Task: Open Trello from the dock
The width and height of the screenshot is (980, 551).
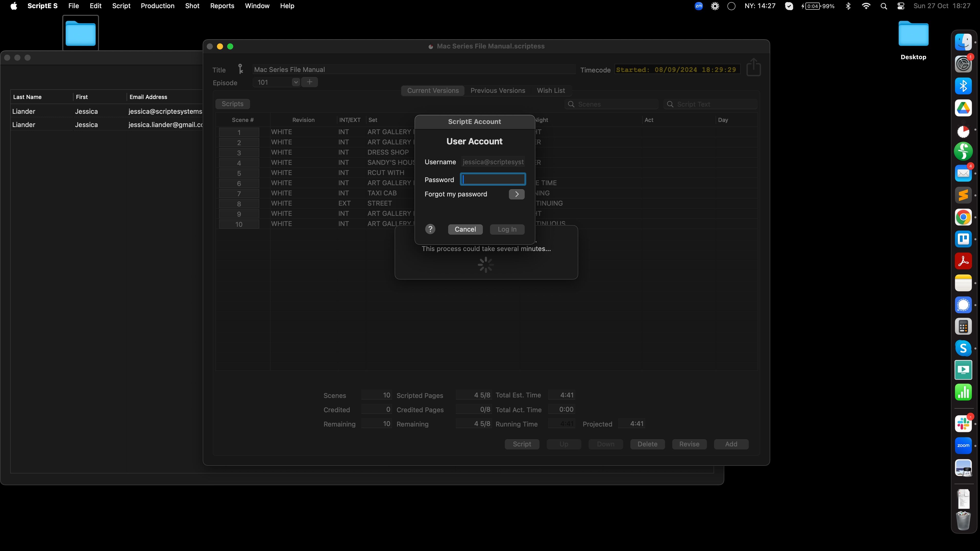Action: pos(963,239)
